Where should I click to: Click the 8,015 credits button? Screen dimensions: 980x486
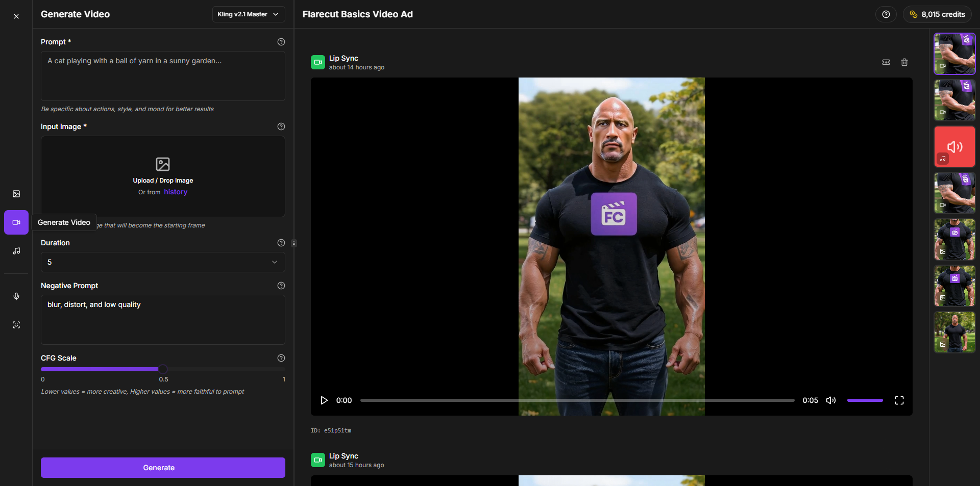coord(937,14)
